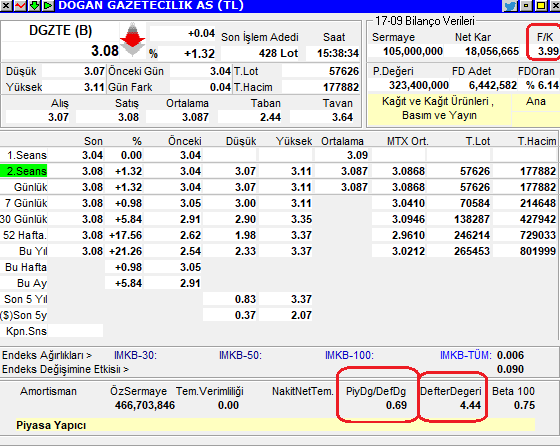Select the Sermaye value 105,000,000

(x=412, y=51)
